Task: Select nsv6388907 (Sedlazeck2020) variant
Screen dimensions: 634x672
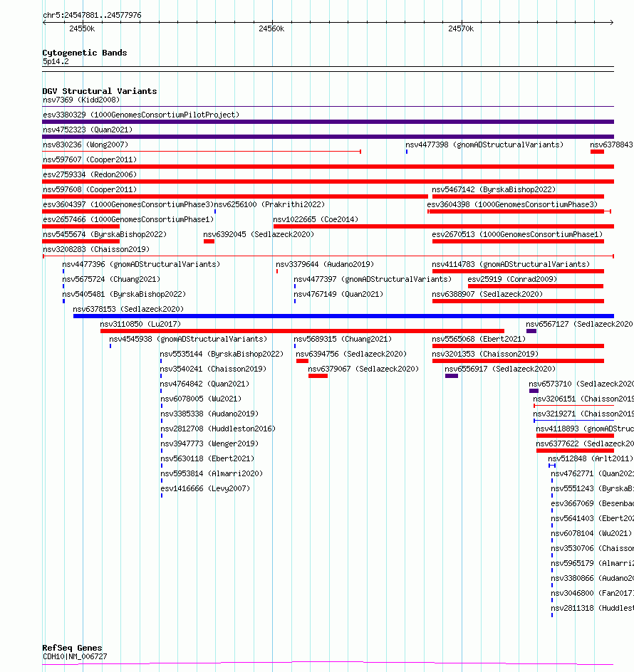Action: click(x=487, y=295)
